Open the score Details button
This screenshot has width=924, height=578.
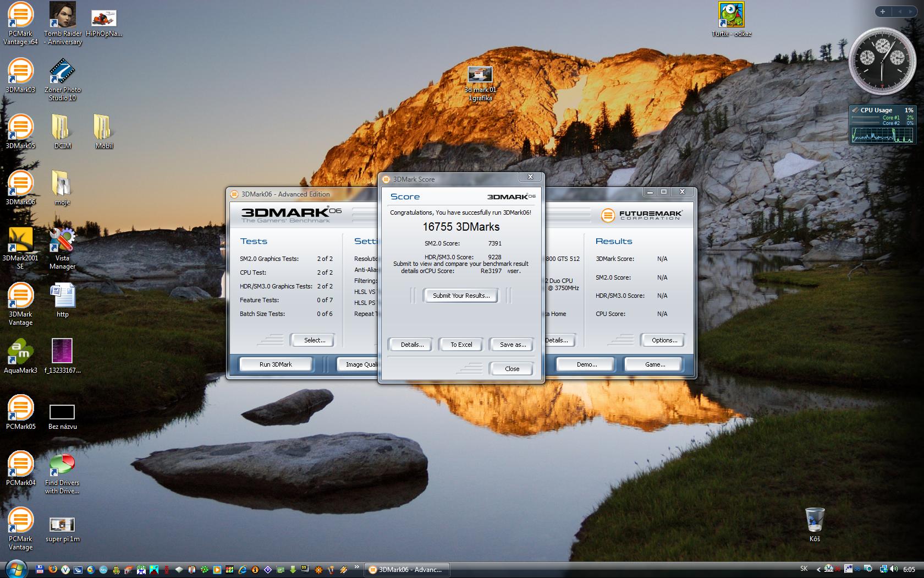point(412,345)
